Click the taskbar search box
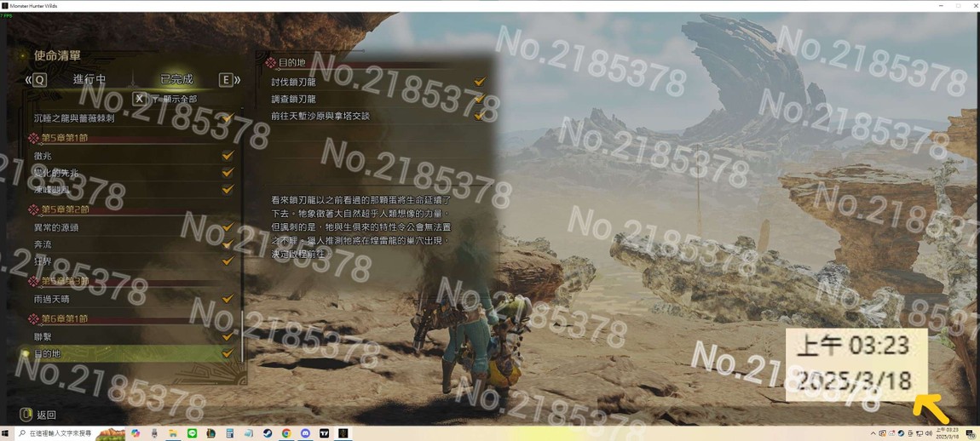 pos(69,432)
